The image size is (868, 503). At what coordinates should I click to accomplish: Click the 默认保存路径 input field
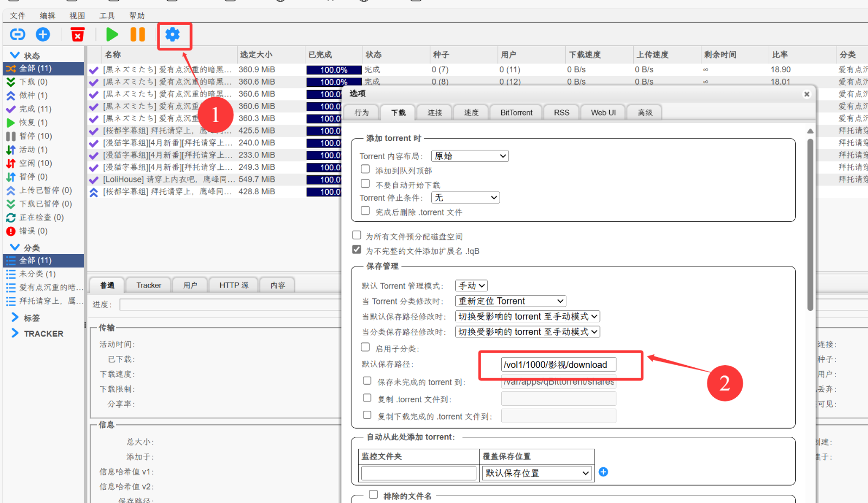click(x=558, y=364)
